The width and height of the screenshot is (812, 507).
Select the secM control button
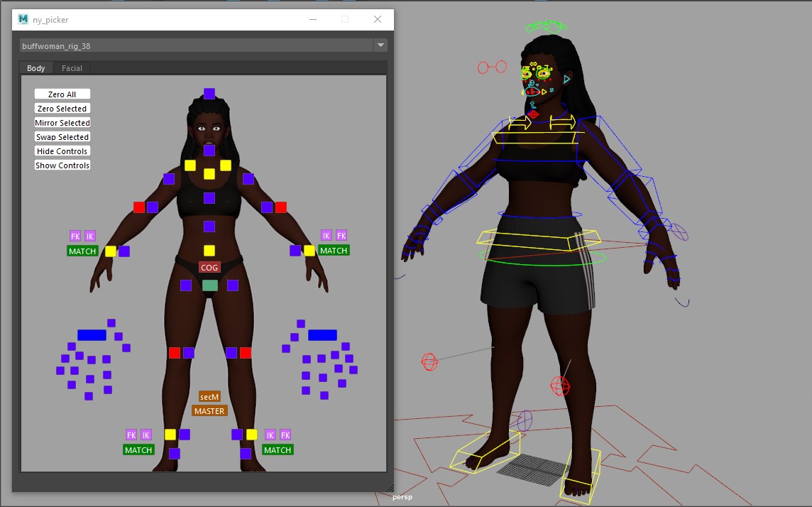tap(209, 397)
